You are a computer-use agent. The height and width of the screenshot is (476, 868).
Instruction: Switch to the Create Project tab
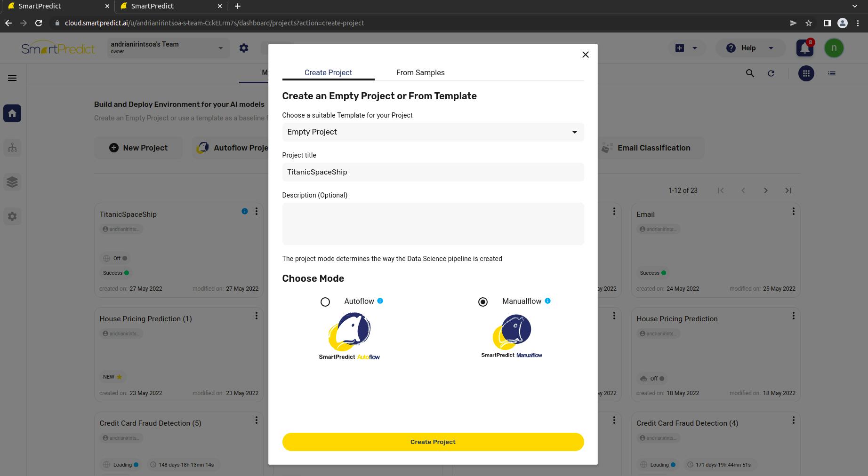point(328,72)
